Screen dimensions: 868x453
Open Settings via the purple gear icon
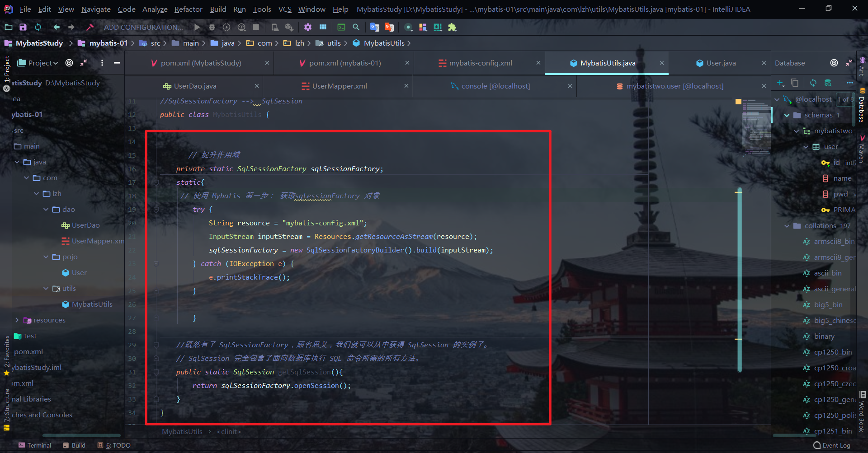(x=308, y=27)
